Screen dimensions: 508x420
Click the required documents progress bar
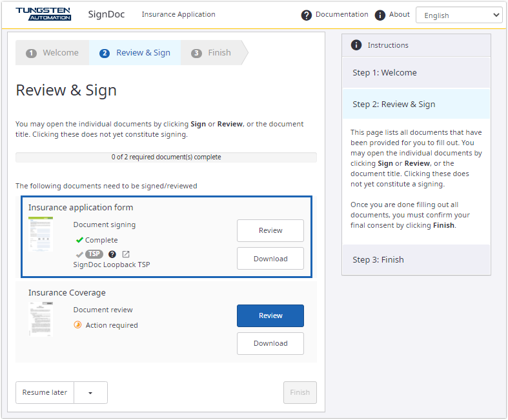pyautogui.click(x=166, y=157)
